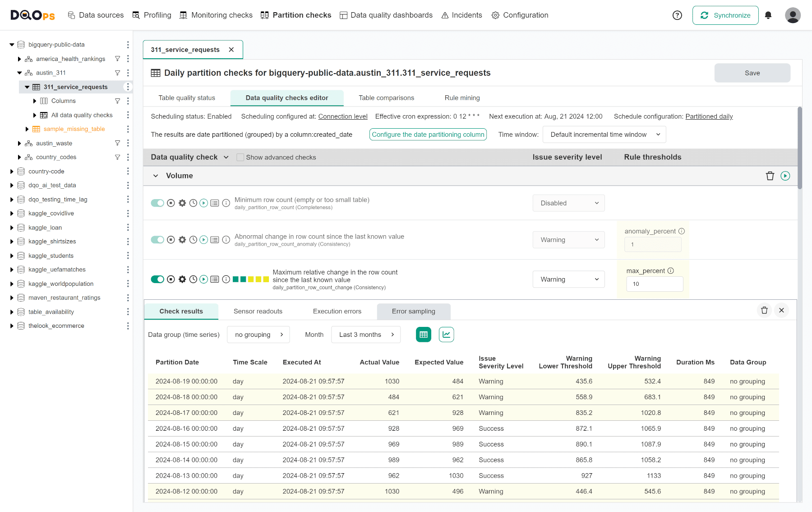812x512 pixels.
Task: Open severity dropdown showing Disabled
Action: pyautogui.click(x=568, y=203)
